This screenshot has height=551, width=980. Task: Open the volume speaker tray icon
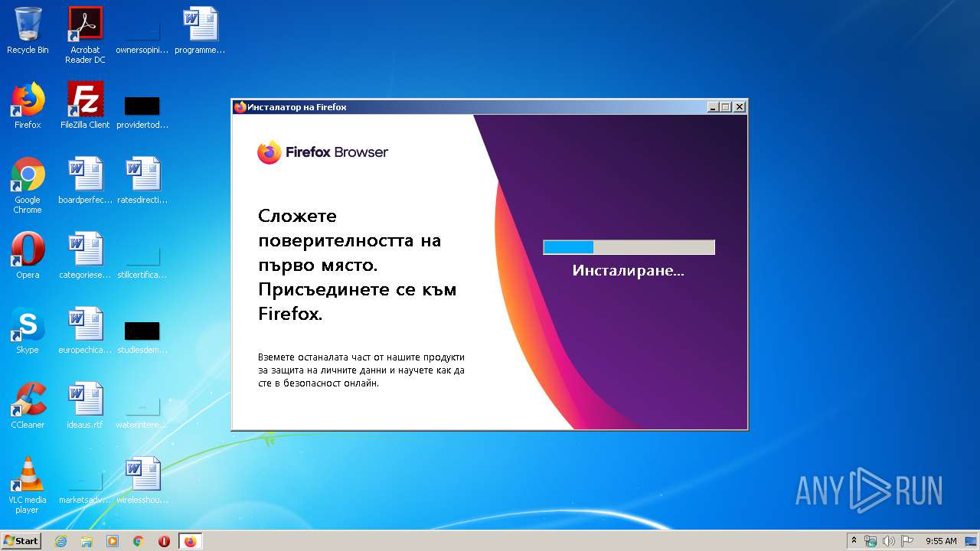point(888,541)
